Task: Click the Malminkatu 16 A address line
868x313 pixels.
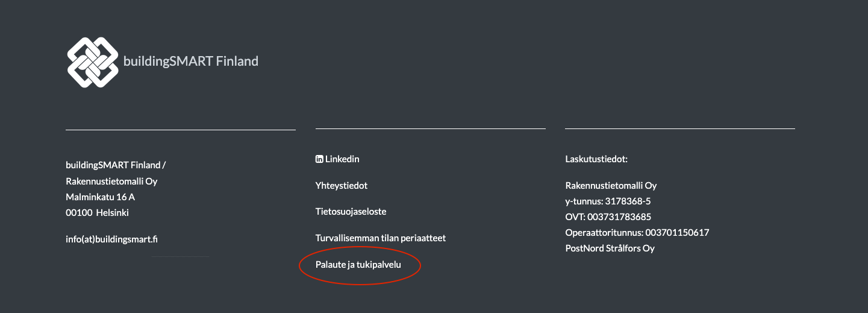Action: tap(100, 197)
